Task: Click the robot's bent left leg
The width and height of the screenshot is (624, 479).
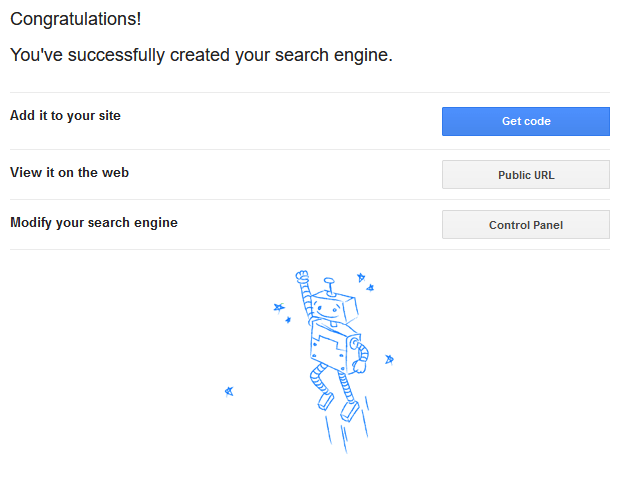Action: (319, 378)
